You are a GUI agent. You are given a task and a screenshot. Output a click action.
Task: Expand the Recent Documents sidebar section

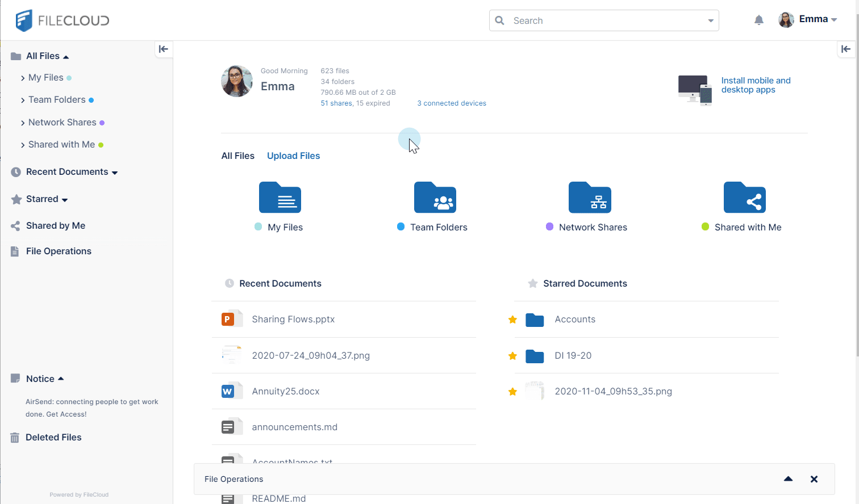click(x=115, y=173)
